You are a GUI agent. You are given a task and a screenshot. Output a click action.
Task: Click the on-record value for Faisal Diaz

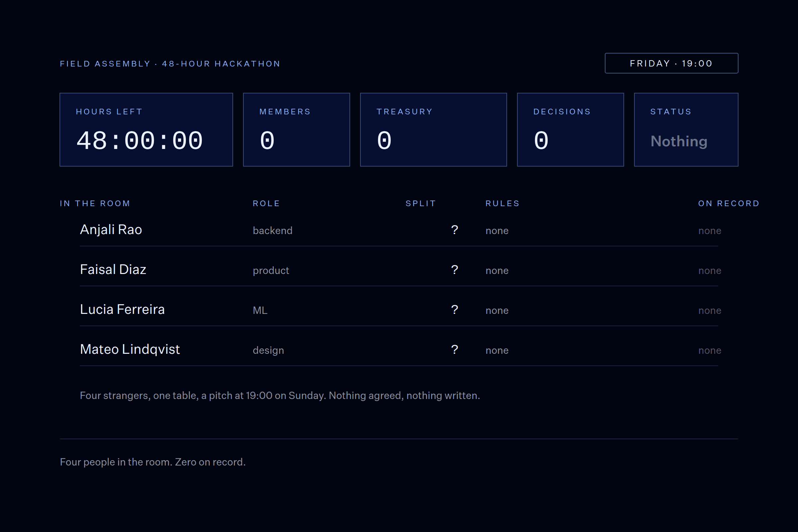point(710,271)
